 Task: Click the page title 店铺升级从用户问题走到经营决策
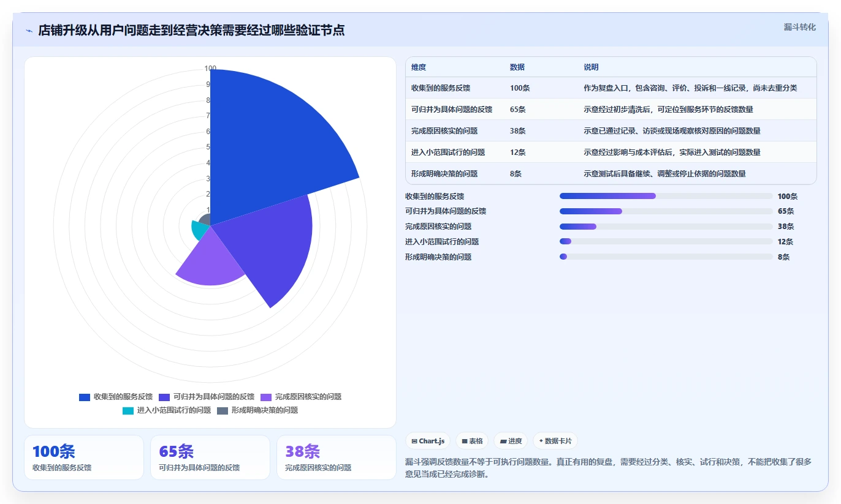coord(191,30)
